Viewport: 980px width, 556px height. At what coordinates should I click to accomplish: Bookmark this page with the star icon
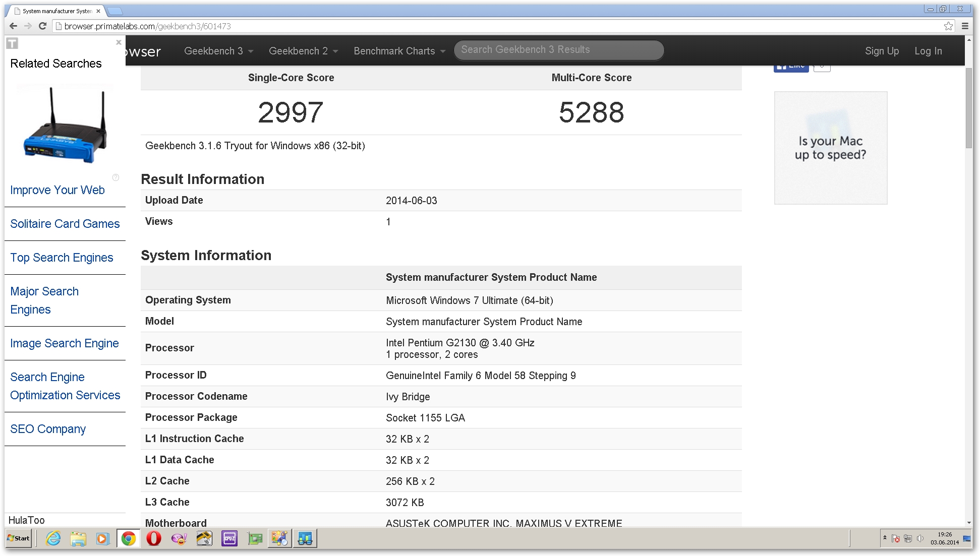point(949,26)
